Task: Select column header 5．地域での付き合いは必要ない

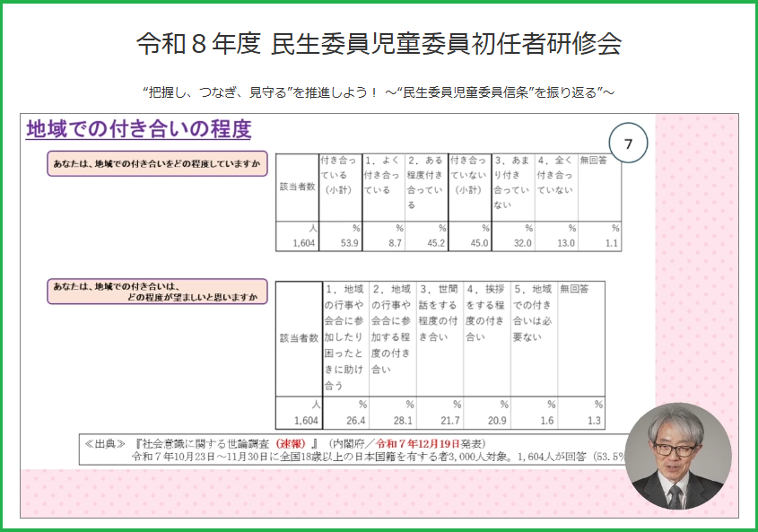Action: [x=532, y=313]
